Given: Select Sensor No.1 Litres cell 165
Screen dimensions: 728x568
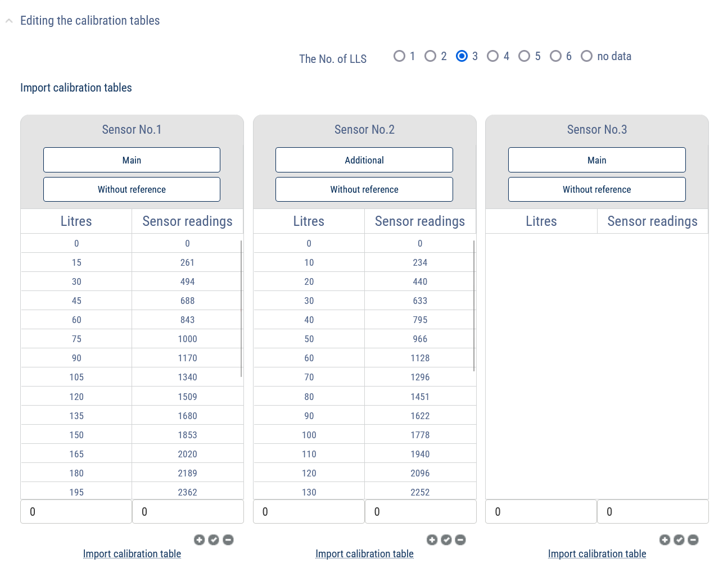Looking at the screenshot, I should point(76,454).
